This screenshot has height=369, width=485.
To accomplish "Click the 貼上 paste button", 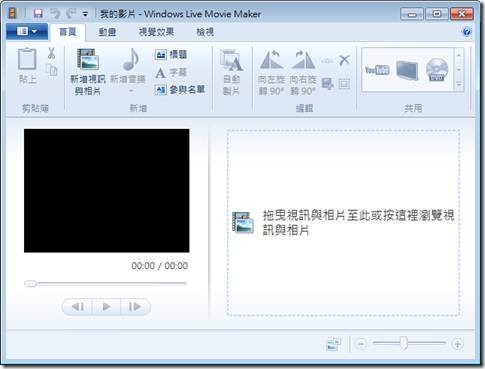I will click(27, 66).
